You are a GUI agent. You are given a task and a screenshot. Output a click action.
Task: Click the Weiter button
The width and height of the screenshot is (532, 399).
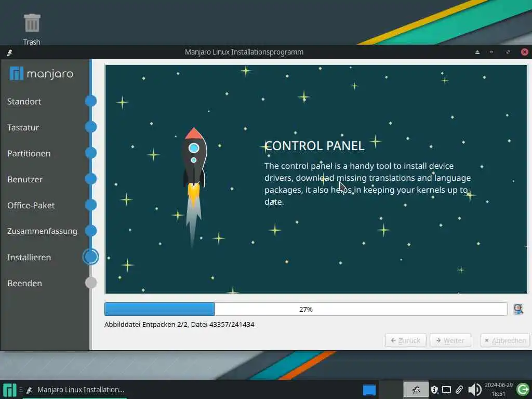point(450,340)
